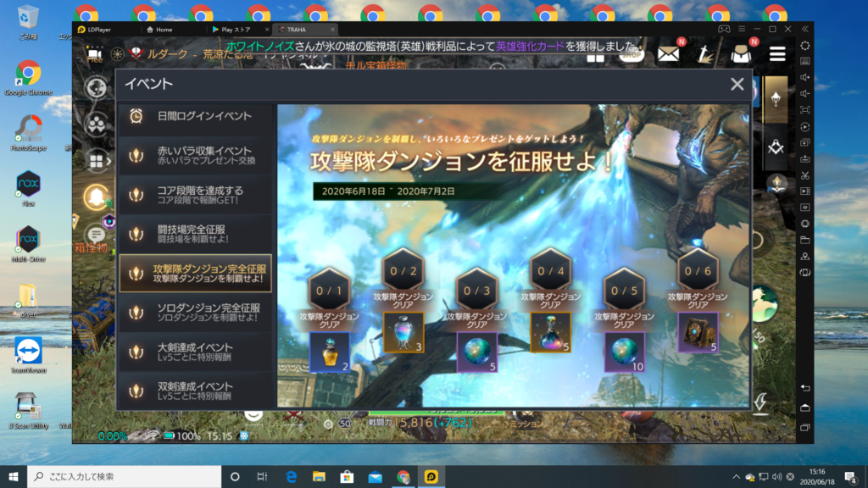This screenshot has height=488, width=868.
Task: Expand the in-game grid shortcut panel
Action: (x=100, y=161)
